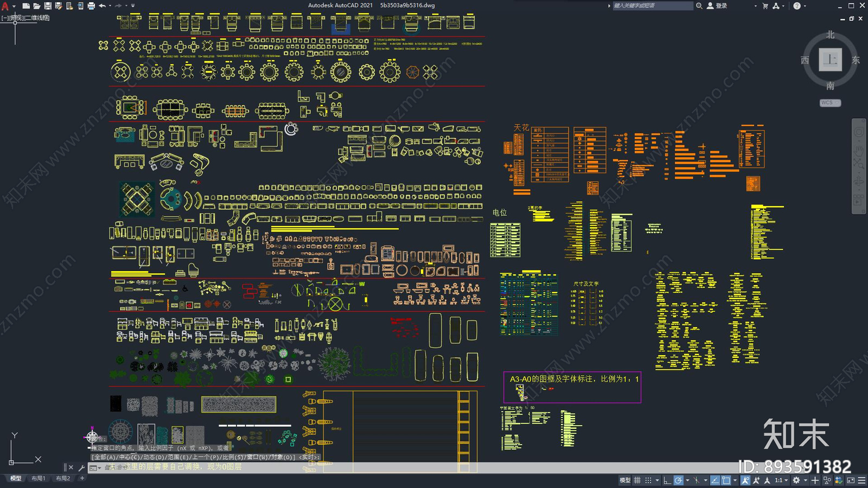Open the WCS coordinate system dropdown
The width and height of the screenshot is (868, 488).
[830, 102]
